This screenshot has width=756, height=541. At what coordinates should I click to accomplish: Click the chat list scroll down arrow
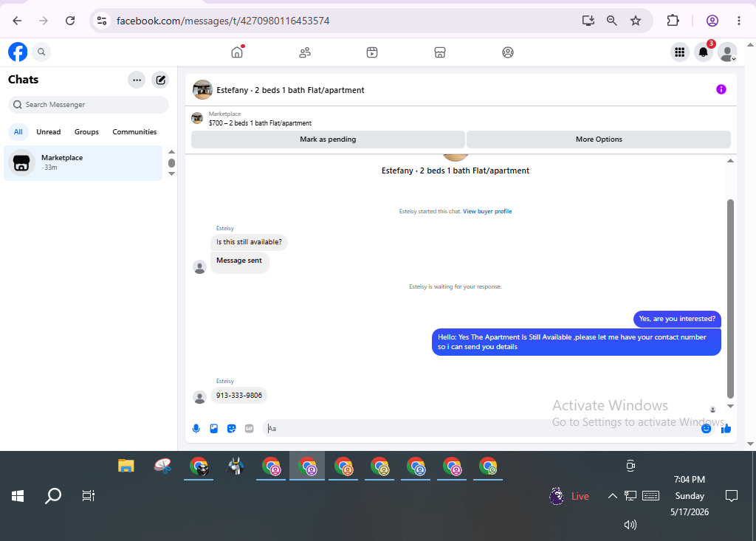(171, 174)
